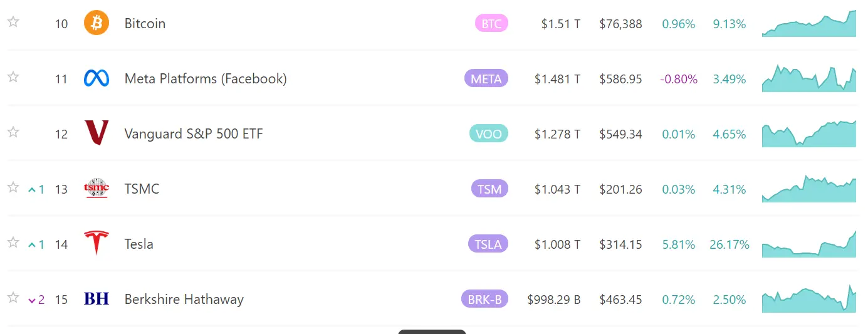Open the Berkshire Hathaway name link
This screenshot has width=868, height=334.
click(184, 299)
